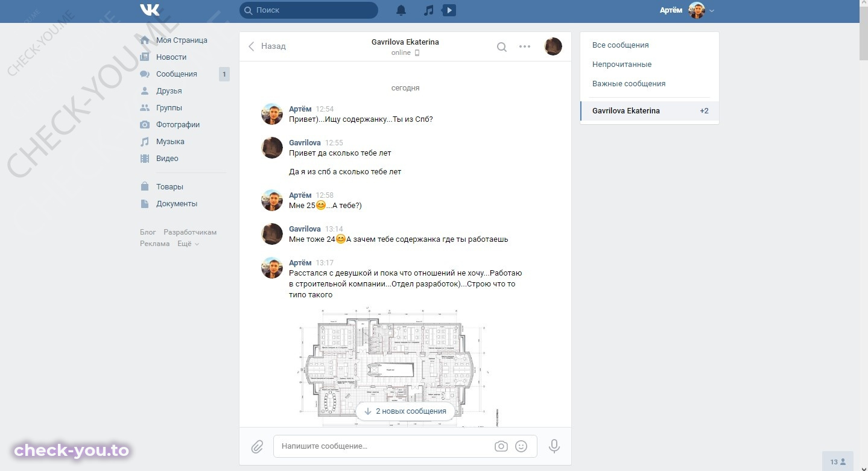The width and height of the screenshot is (868, 471).
Task: Click the VK logo in header
Action: pyautogui.click(x=150, y=10)
